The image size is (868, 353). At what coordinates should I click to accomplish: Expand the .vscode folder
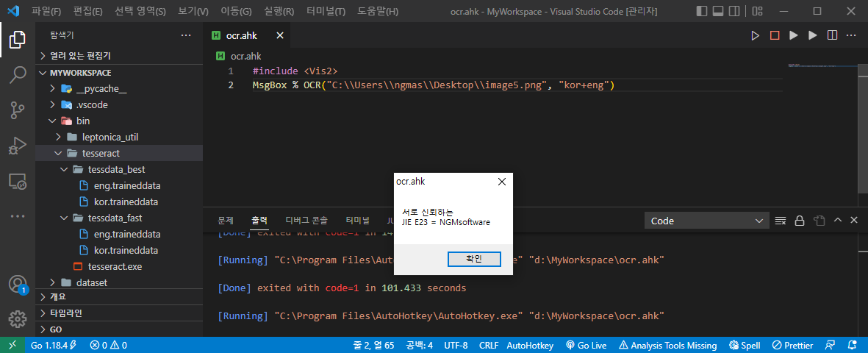tap(119, 104)
